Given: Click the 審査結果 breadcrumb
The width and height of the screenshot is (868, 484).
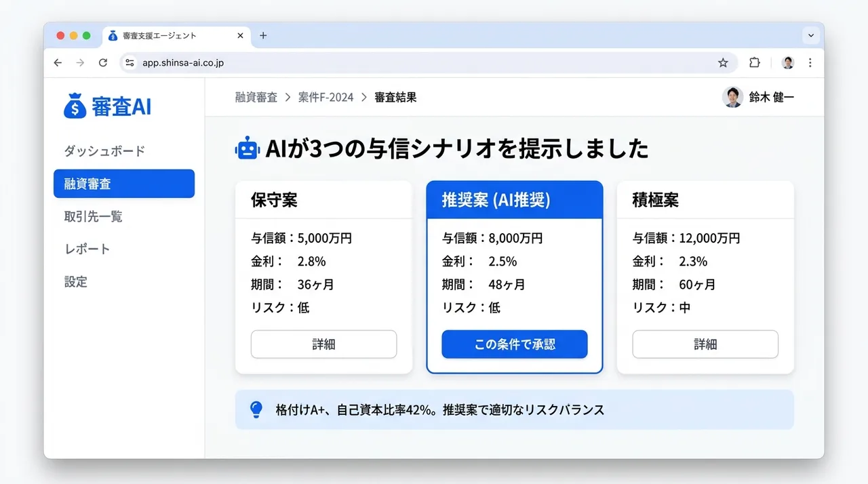Looking at the screenshot, I should point(395,97).
